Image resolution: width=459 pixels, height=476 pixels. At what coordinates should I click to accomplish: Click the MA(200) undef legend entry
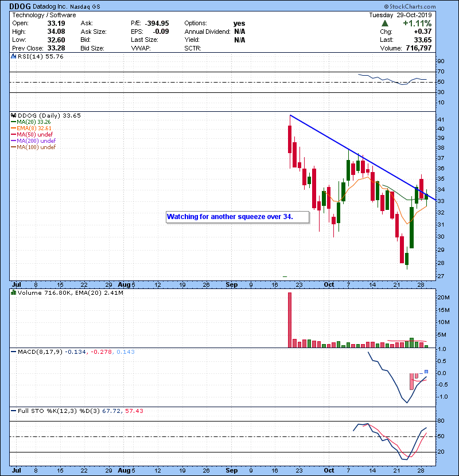point(33,141)
